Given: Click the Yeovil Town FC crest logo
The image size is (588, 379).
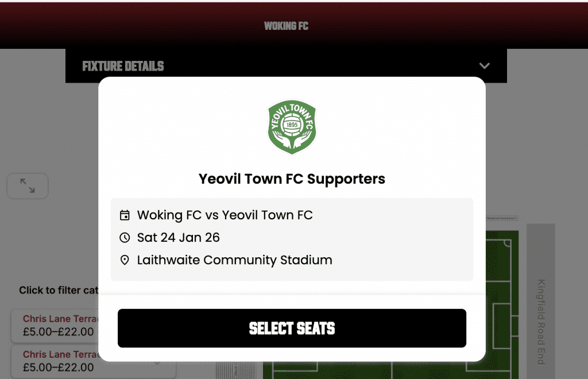Looking at the screenshot, I should (292, 127).
